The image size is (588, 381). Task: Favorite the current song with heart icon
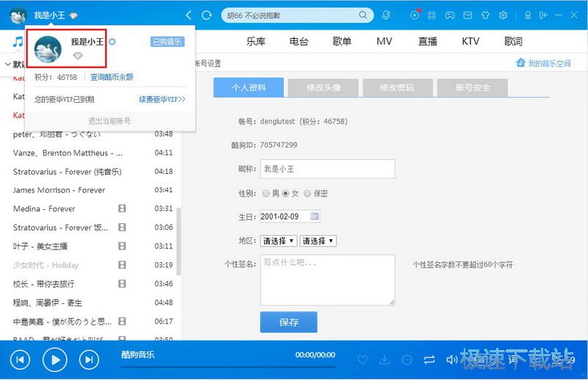point(362,360)
